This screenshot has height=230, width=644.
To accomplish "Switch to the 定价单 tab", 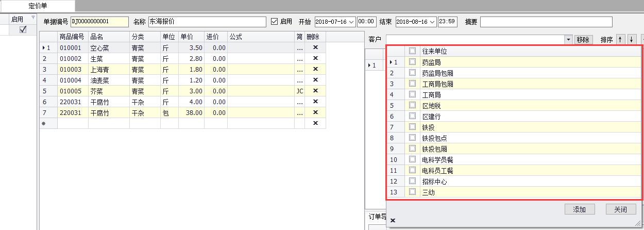I will 39,6.
